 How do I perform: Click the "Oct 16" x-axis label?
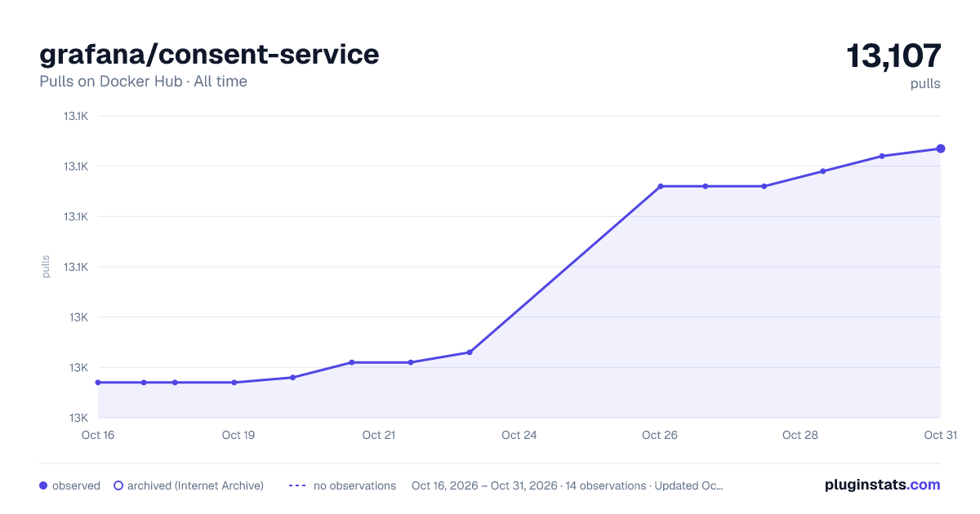click(x=98, y=435)
